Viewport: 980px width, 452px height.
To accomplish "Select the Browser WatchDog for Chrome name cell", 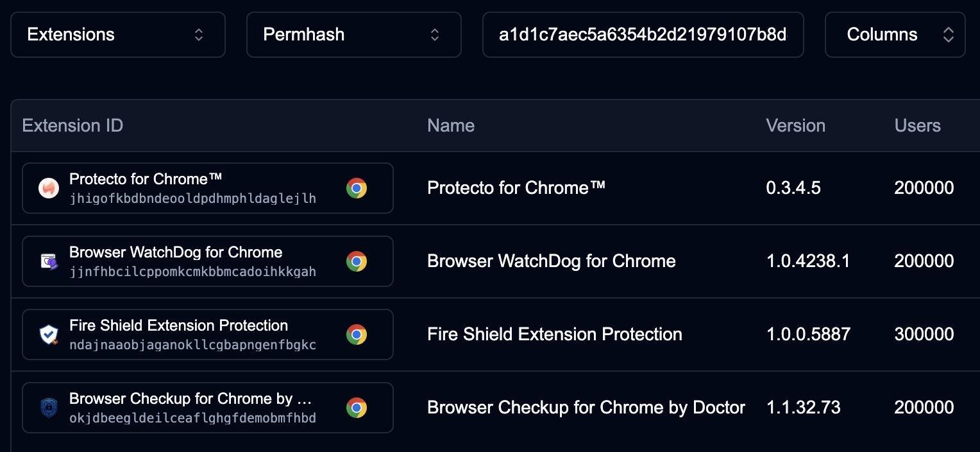I will coord(552,261).
